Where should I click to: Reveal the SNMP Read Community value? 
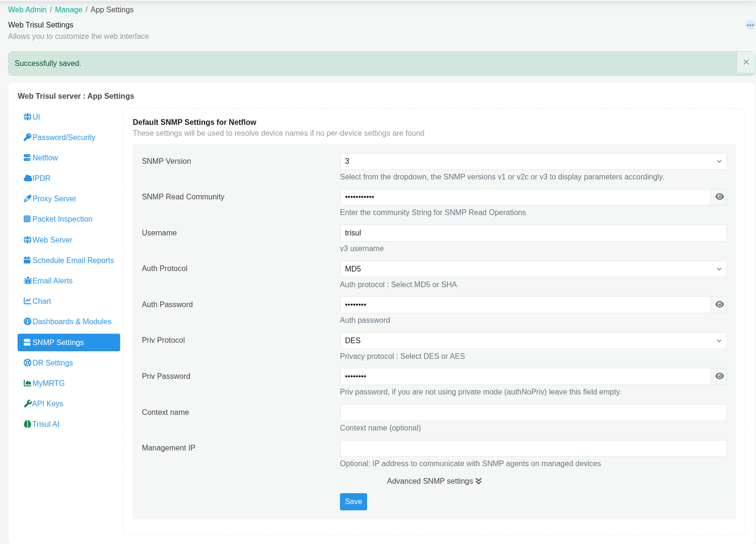[x=719, y=197]
